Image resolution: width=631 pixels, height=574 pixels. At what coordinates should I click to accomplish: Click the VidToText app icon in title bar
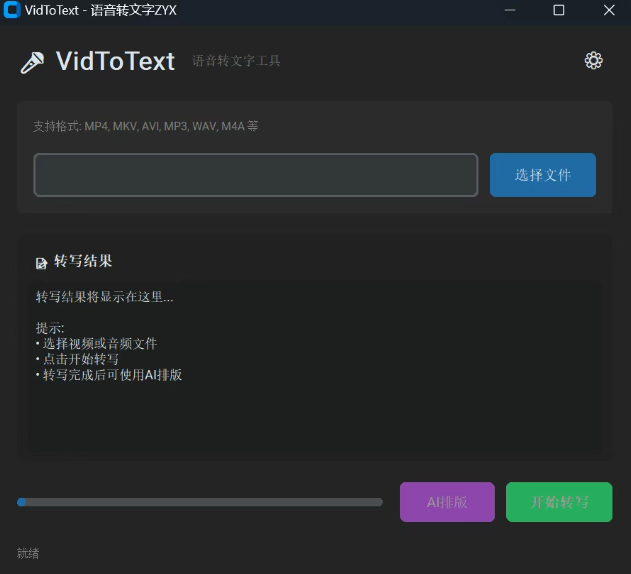12,10
